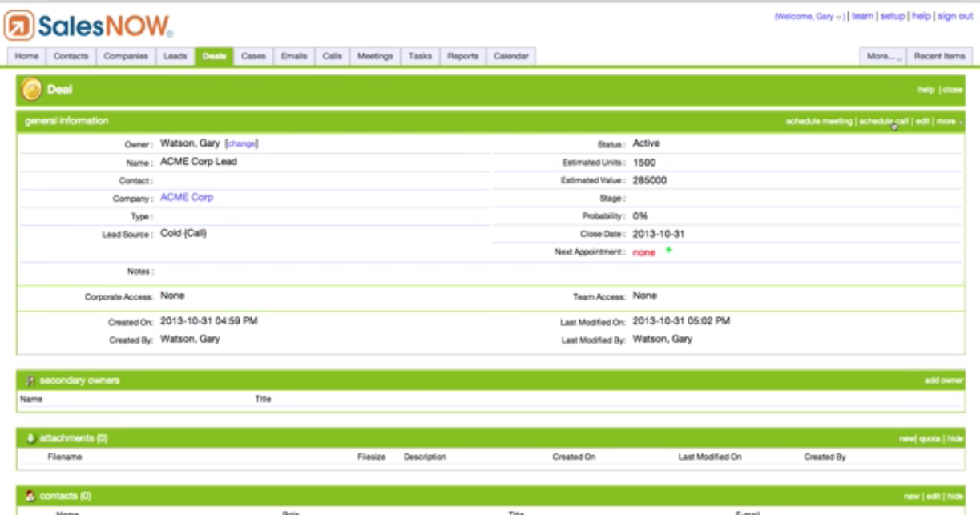
Task: Click attachments Created By column header
Action: pyautogui.click(x=825, y=457)
